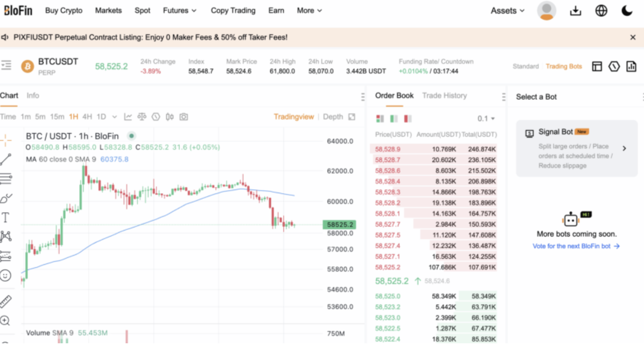Open the BloFin home logo
644x355 pixels.
point(18,10)
